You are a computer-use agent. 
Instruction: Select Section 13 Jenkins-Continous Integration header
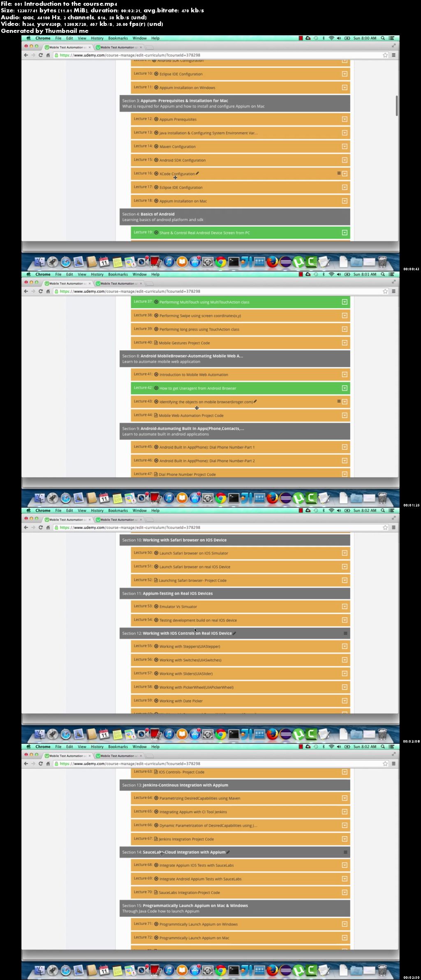(235, 785)
